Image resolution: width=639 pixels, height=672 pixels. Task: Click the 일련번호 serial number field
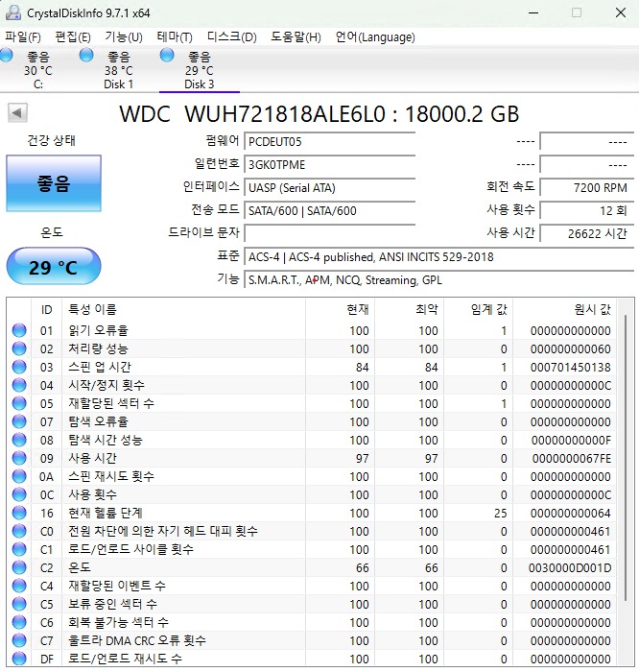pyautogui.click(x=330, y=165)
